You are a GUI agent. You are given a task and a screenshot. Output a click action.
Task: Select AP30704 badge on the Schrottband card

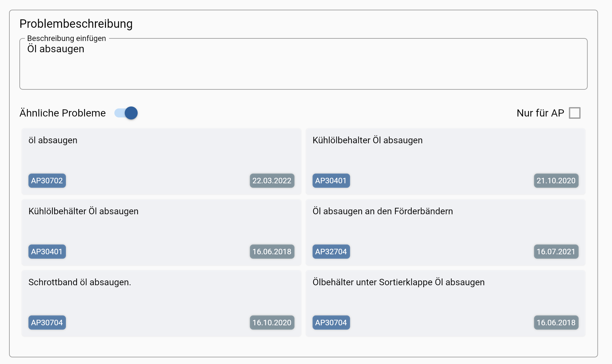coord(47,323)
